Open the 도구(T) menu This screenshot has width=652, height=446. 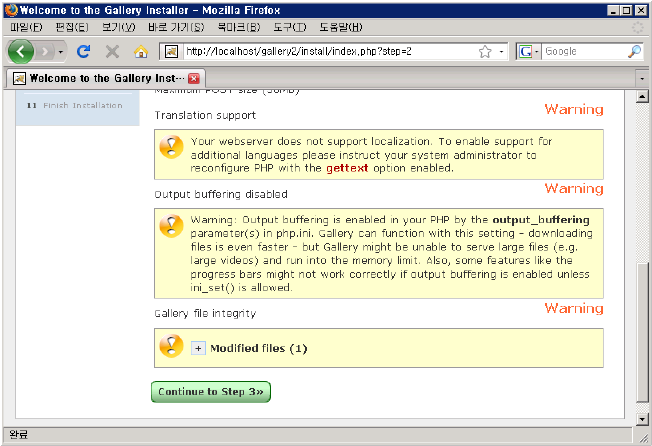[289, 27]
